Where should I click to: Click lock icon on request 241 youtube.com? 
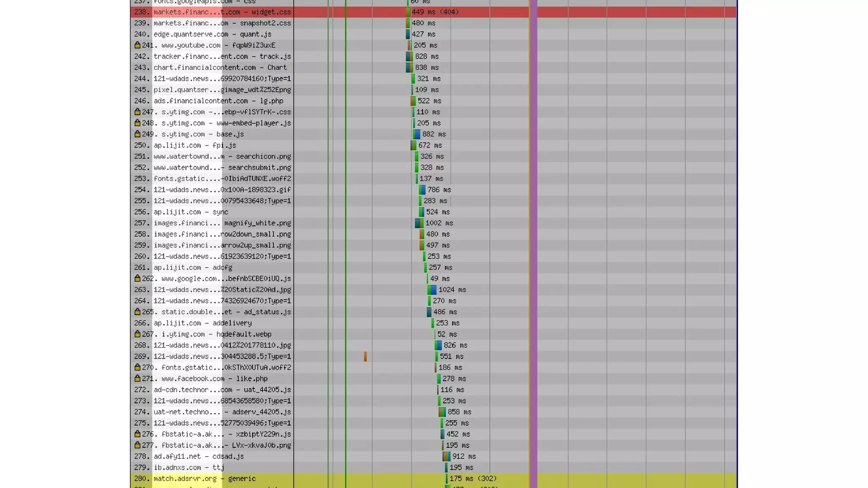[x=137, y=45]
